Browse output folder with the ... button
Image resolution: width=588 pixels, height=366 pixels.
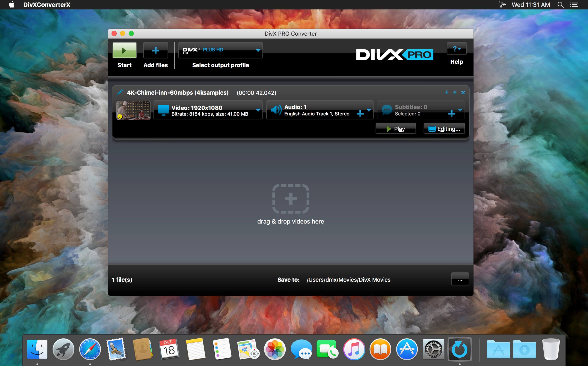click(x=460, y=279)
